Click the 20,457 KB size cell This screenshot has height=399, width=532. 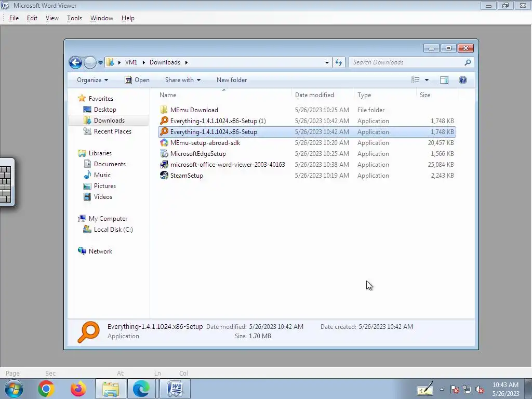point(441,143)
